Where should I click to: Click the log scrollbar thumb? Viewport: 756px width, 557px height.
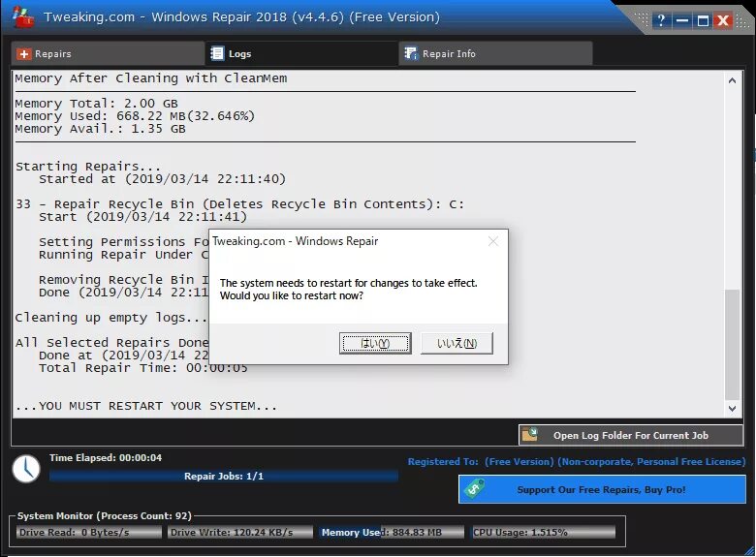tap(732, 345)
